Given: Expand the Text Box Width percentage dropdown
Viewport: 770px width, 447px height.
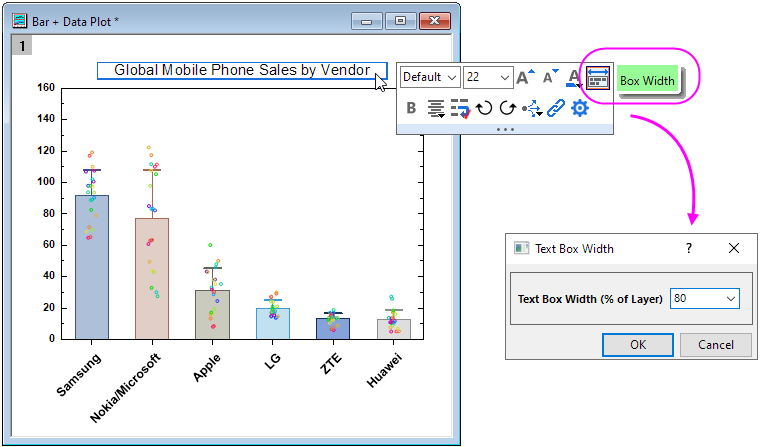Looking at the screenshot, I should 728,298.
